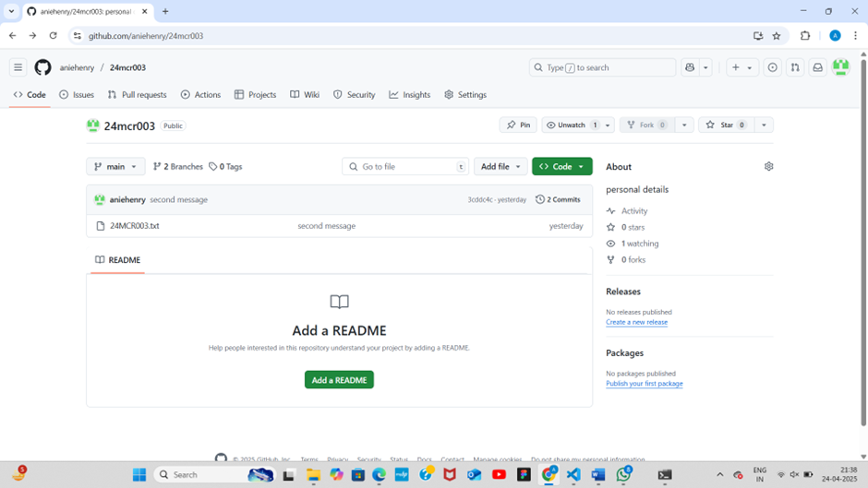The image size is (868, 488).
Task: Click the page vertical scrollbar
Action: 863,243
